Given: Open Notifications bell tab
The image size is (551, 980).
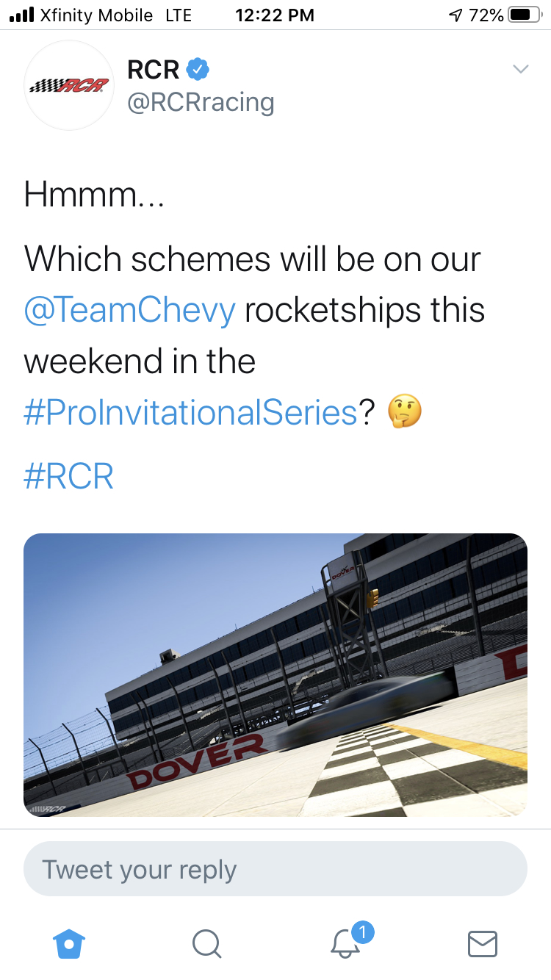Looking at the screenshot, I should (x=345, y=943).
